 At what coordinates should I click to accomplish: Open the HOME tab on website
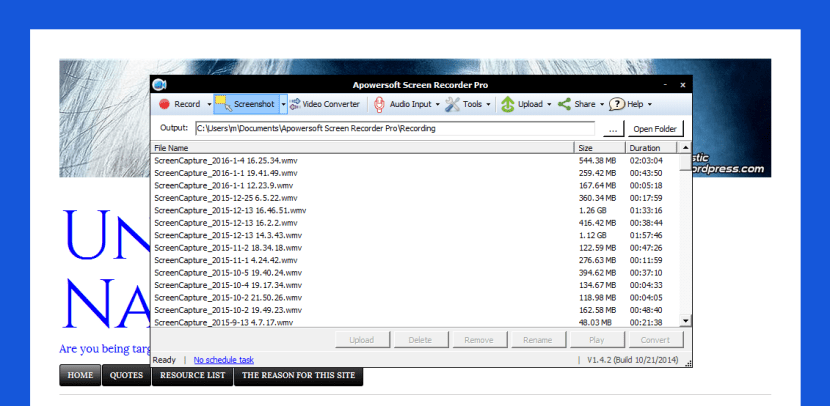80,376
